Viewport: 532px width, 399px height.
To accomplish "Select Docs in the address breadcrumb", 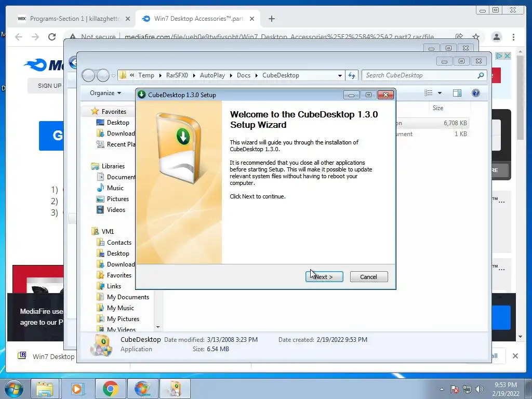I will point(244,75).
